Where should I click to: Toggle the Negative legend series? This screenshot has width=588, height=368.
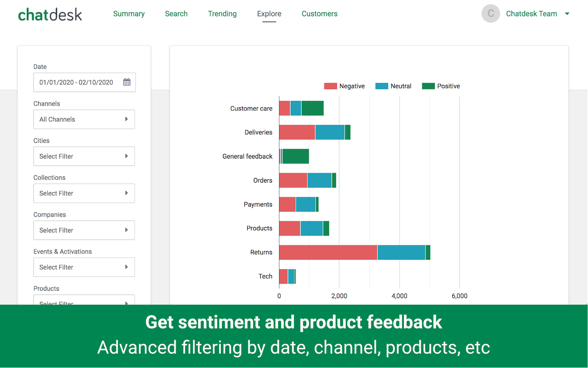tap(344, 86)
